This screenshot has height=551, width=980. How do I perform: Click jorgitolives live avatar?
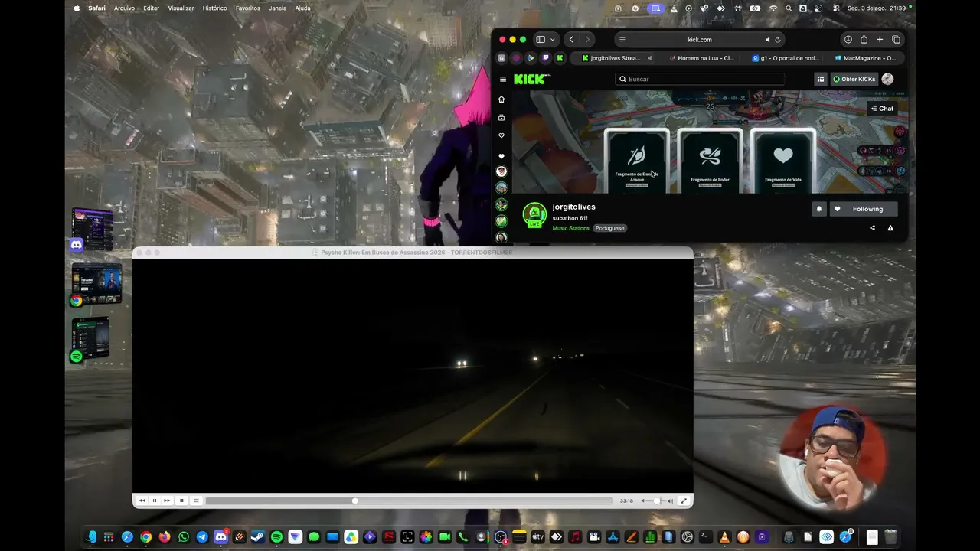pos(534,215)
